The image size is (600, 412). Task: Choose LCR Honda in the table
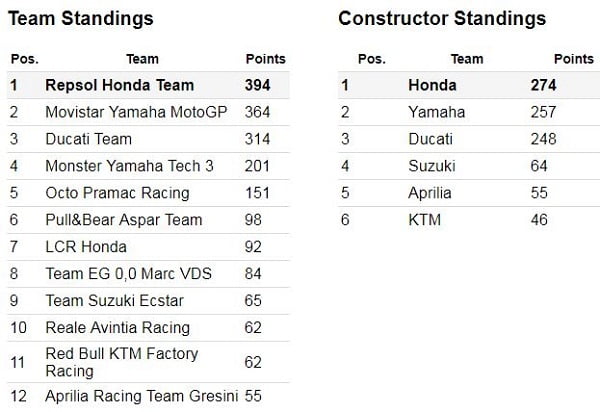coord(86,247)
